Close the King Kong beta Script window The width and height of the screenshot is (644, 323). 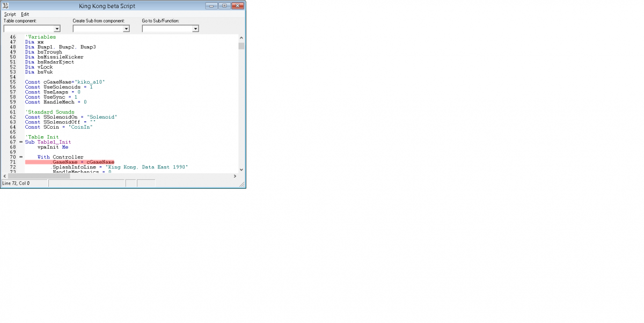[x=238, y=5]
